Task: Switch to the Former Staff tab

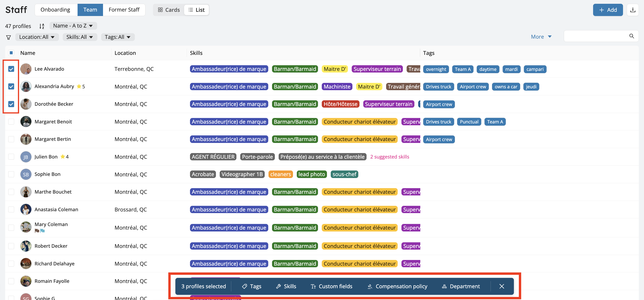Action: (x=124, y=10)
